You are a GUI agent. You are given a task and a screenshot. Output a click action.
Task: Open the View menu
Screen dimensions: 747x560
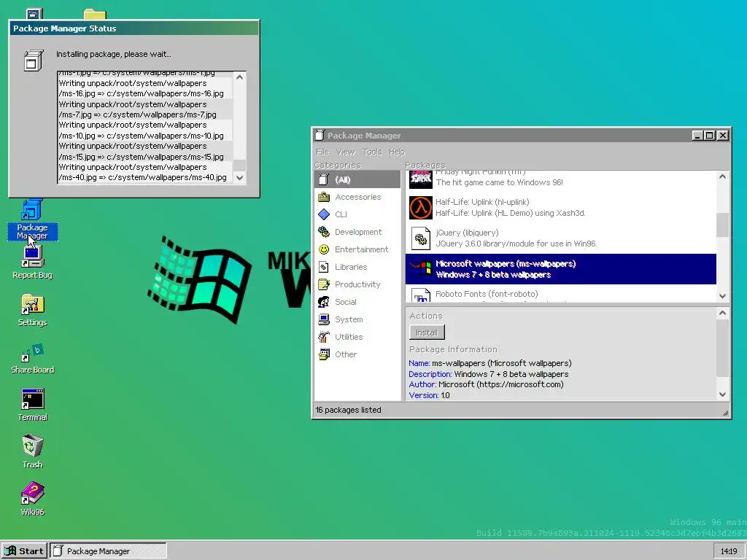coord(345,152)
